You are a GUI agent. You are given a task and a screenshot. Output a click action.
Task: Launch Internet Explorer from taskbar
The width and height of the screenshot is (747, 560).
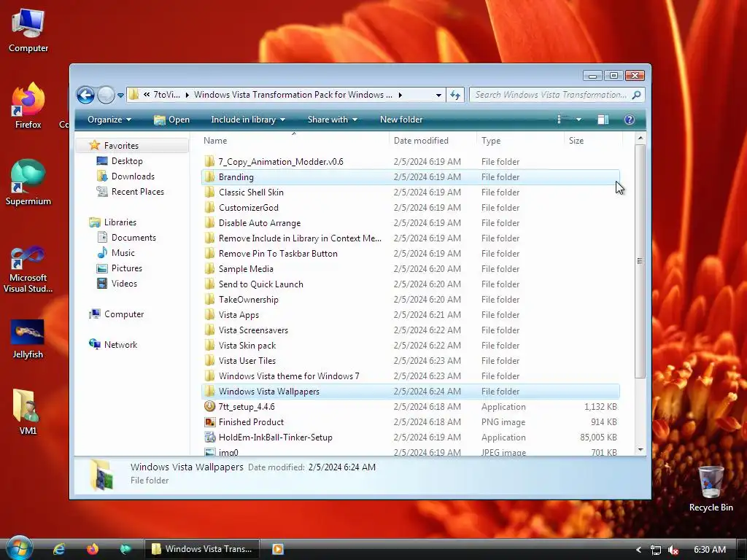tap(59, 549)
